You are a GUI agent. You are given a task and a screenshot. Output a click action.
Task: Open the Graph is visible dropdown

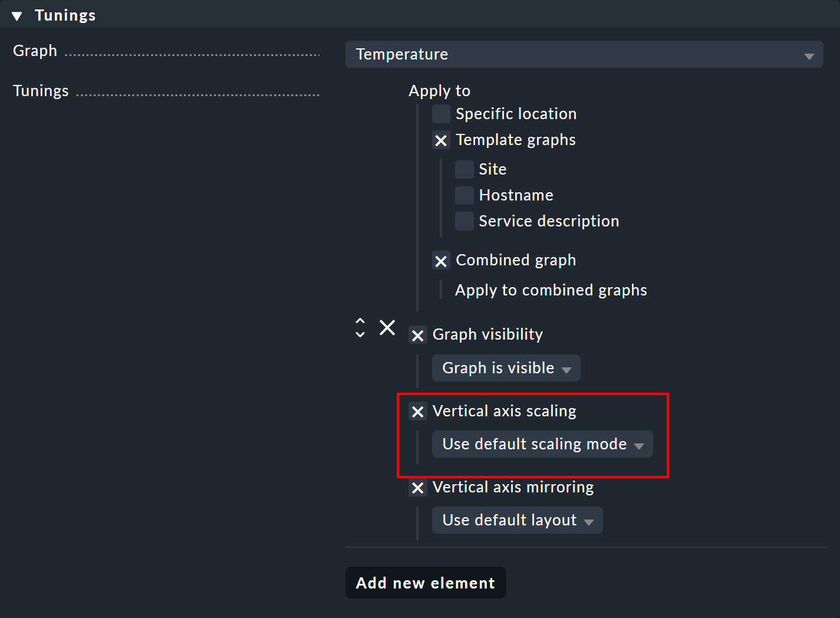[506, 368]
